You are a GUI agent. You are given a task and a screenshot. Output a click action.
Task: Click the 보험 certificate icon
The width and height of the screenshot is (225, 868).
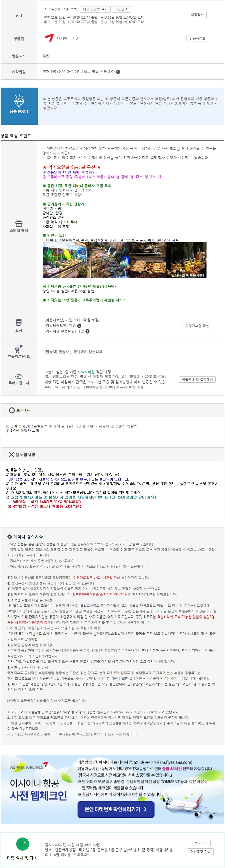(19, 323)
